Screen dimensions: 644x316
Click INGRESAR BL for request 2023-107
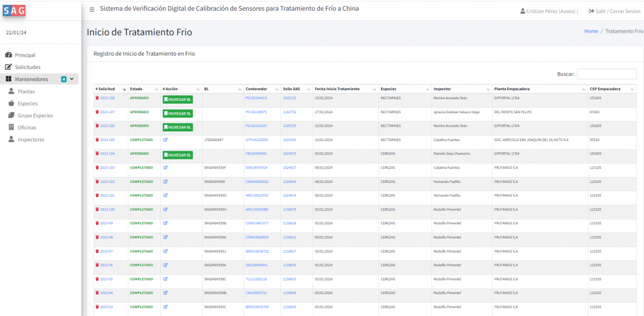click(x=178, y=114)
